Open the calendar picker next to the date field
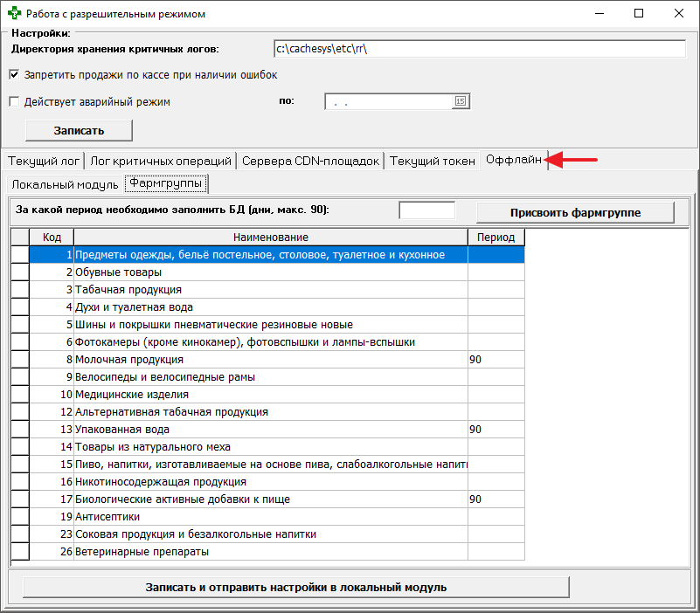Viewport: 700px width, 613px height. pyautogui.click(x=462, y=100)
